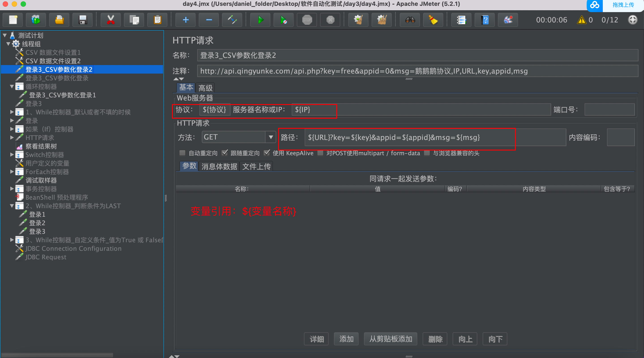Open the 消息体数据 tab
The height and width of the screenshot is (358, 644).
pyautogui.click(x=219, y=166)
